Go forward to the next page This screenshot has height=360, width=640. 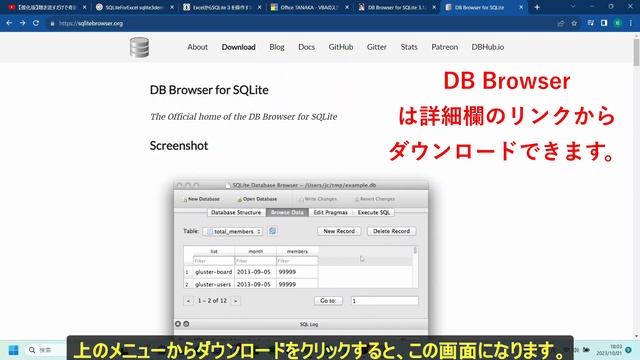[x=22, y=23]
